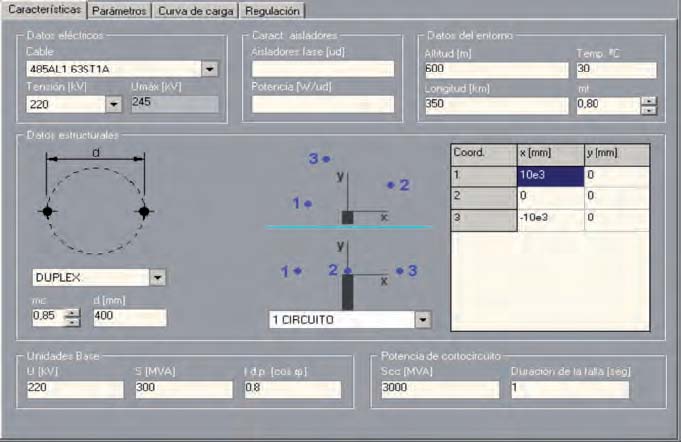The height and width of the screenshot is (442, 681).
Task: Expand the Cable dropdown list
Action: click(210, 69)
